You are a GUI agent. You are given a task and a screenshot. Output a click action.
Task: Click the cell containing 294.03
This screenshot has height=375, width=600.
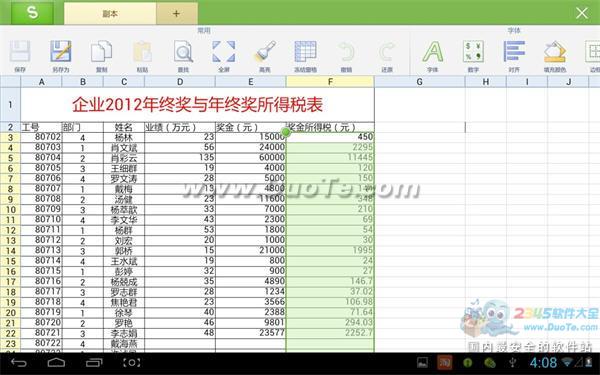(330, 323)
